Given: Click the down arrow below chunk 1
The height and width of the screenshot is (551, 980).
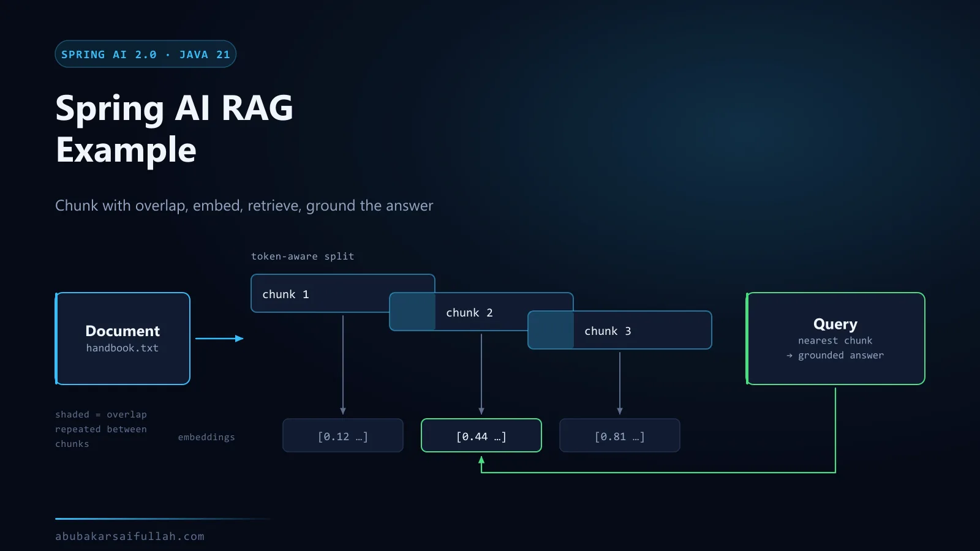Looking at the screenshot, I should coord(343,365).
